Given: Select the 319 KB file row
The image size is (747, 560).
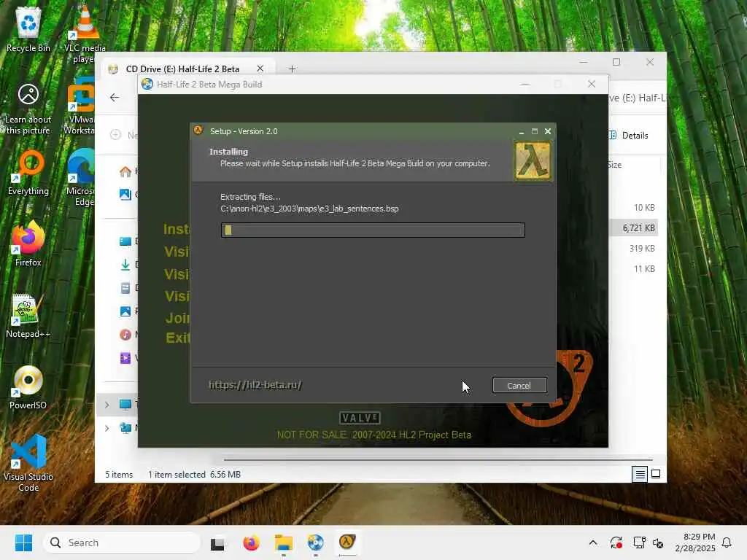Looking at the screenshot, I should pos(634,249).
